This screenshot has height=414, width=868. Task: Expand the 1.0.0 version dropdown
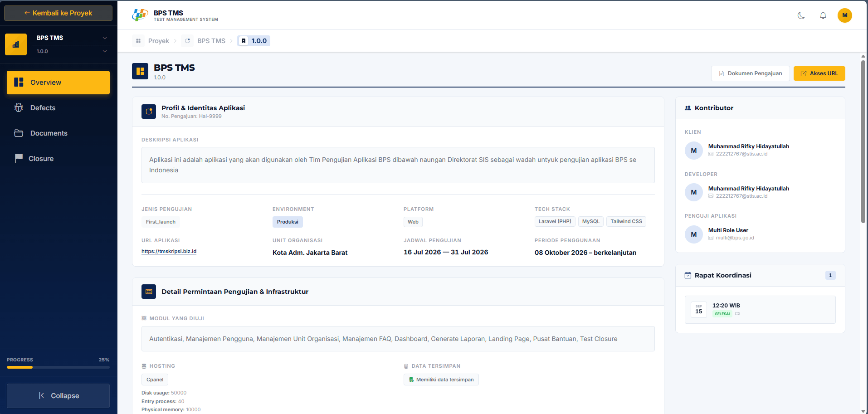105,51
